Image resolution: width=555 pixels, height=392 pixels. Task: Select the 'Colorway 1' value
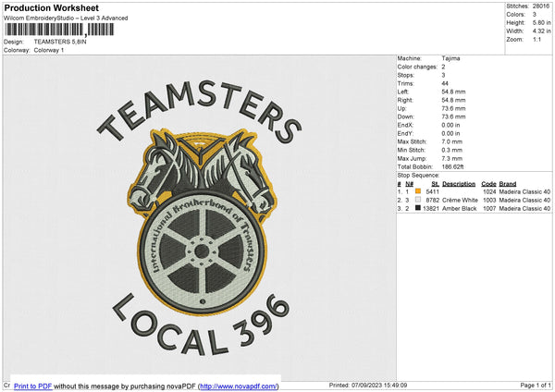[49, 50]
